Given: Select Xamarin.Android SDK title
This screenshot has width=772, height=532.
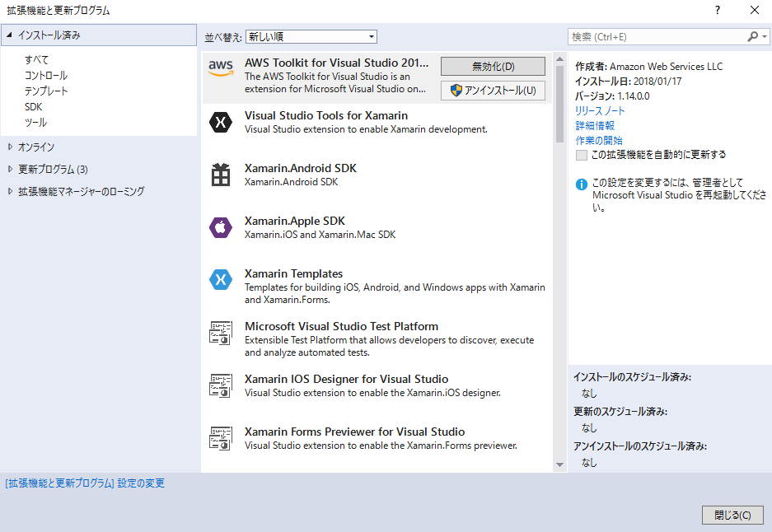Looking at the screenshot, I should (x=301, y=168).
